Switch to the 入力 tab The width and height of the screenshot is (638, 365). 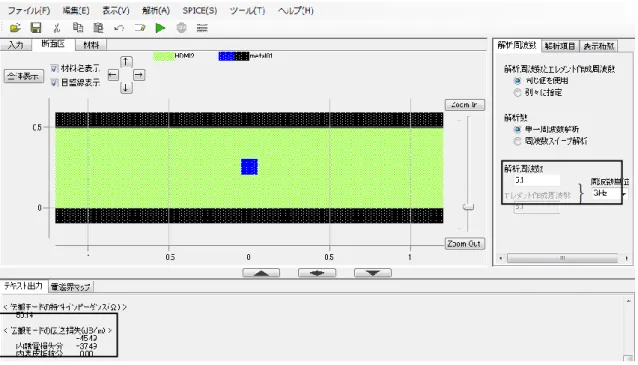tap(16, 45)
